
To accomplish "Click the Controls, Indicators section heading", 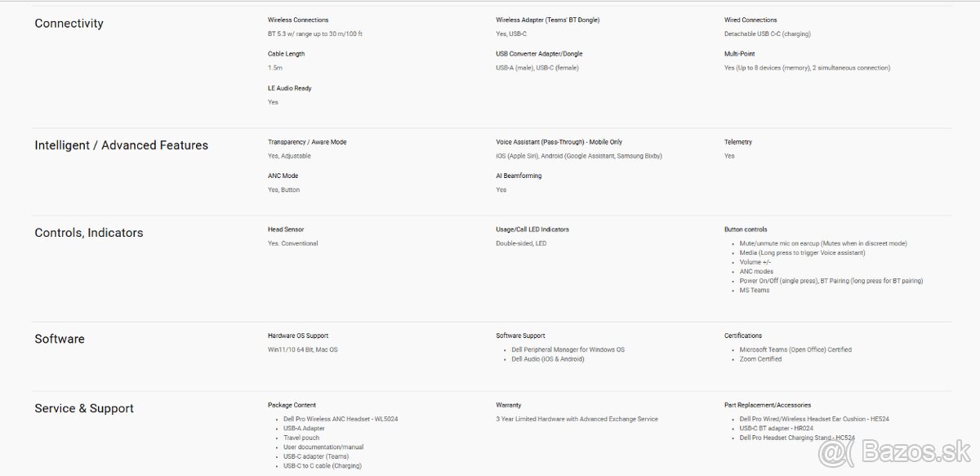I will tap(88, 233).
